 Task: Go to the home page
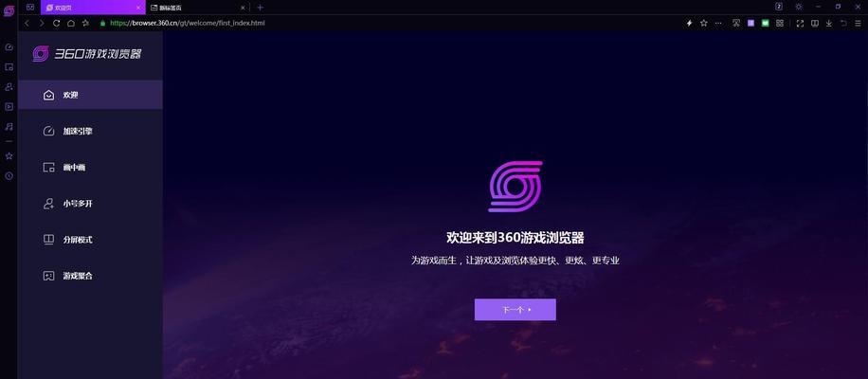(x=71, y=24)
